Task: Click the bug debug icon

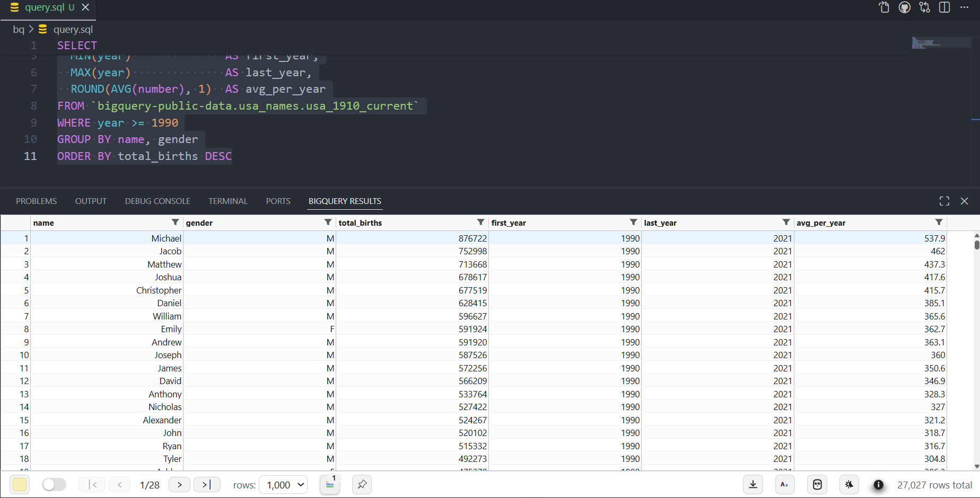Action: point(849,485)
